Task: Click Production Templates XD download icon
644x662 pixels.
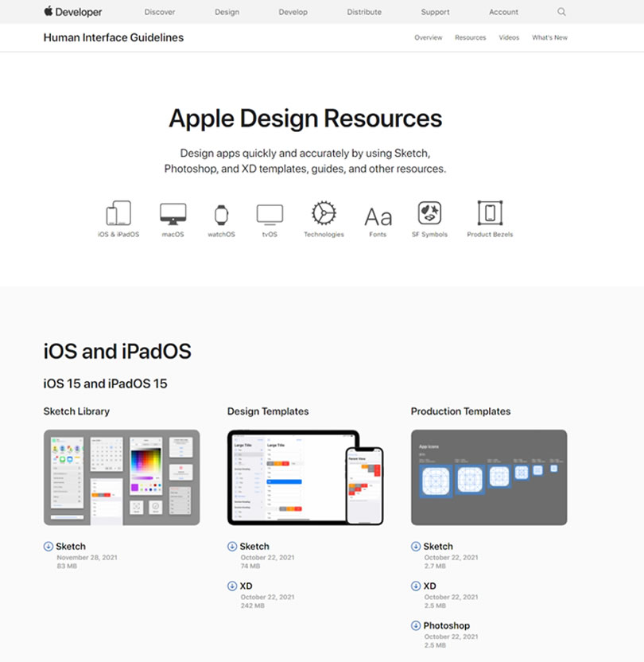Action: click(416, 586)
